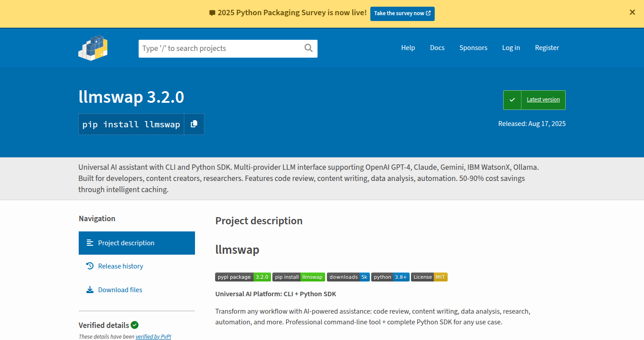Click the Project description list icon
This screenshot has height=340, width=644.
click(x=90, y=243)
